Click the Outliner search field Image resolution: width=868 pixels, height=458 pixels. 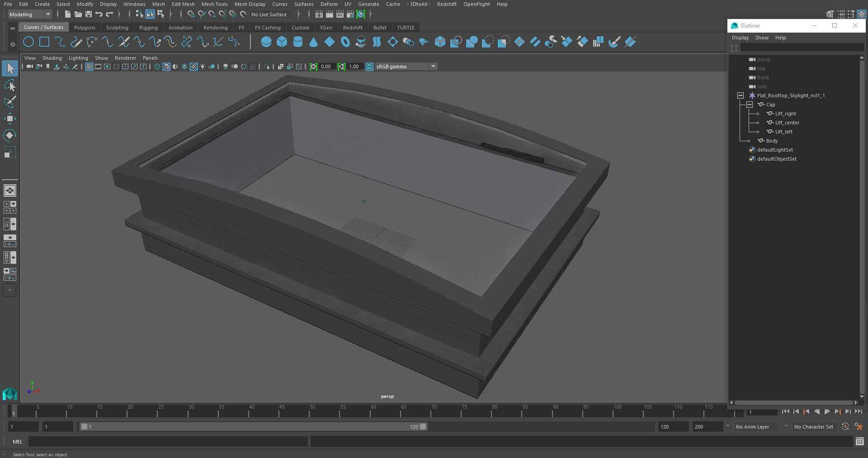pyautogui.click(x=802, y=48)
